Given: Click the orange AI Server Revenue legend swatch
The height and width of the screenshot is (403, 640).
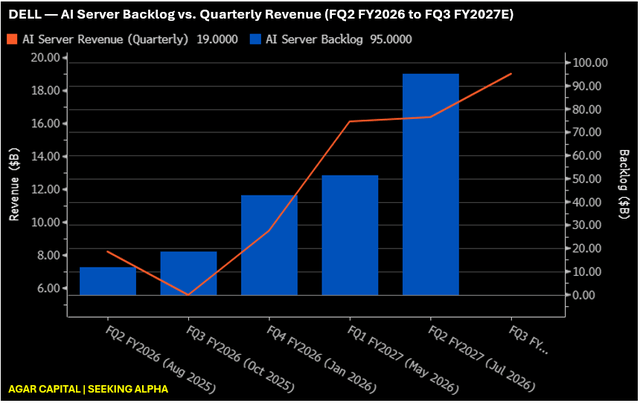Looking at the screenshot, I should point(12,39).
